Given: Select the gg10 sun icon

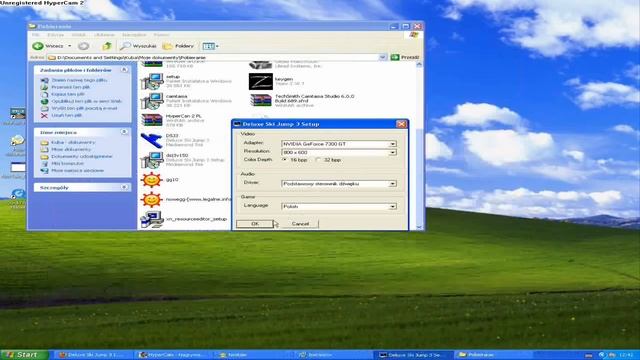Looking at the screenshot, I should (151, 180).
